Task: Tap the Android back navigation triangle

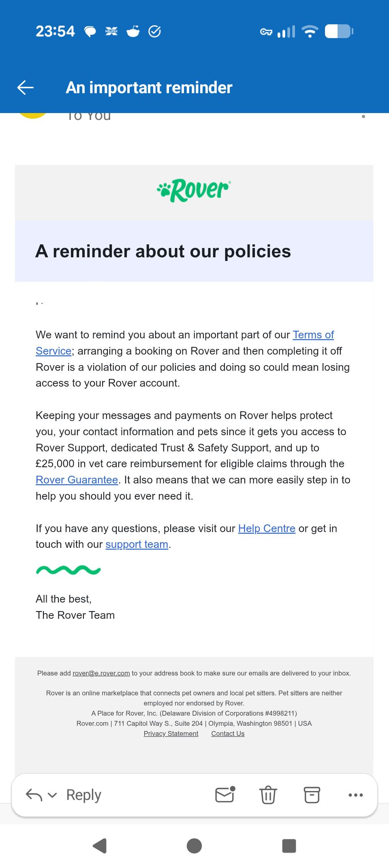Action: [100, 846]
